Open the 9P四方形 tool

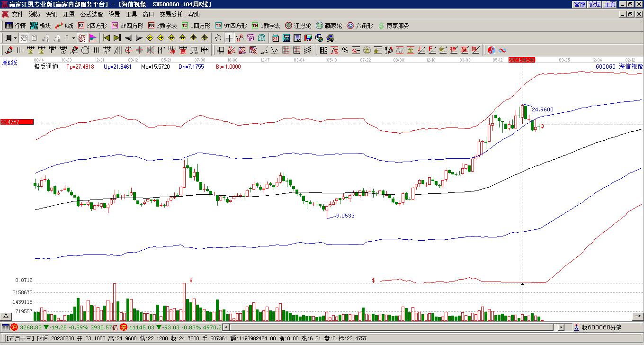coord(127,26)
